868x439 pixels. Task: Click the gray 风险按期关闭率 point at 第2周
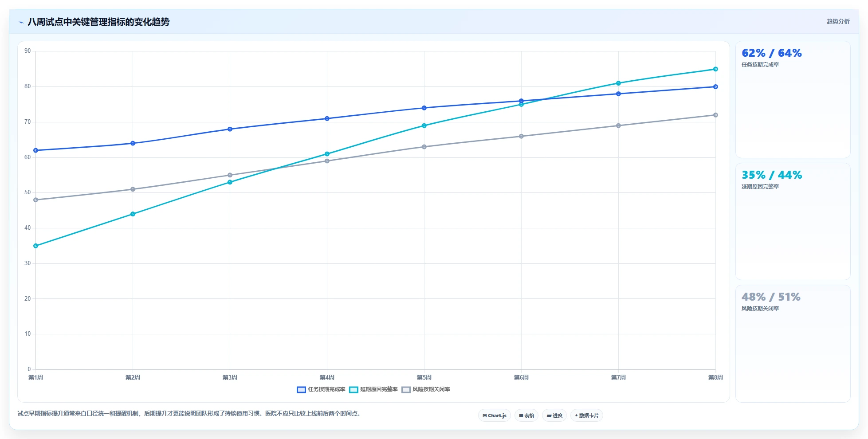(133, 189)
